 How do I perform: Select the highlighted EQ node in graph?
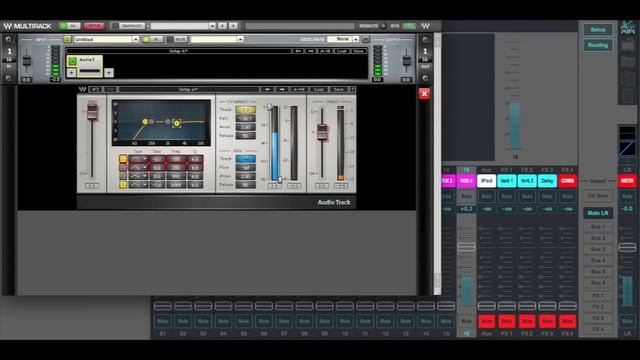click(x=177, y=123)
